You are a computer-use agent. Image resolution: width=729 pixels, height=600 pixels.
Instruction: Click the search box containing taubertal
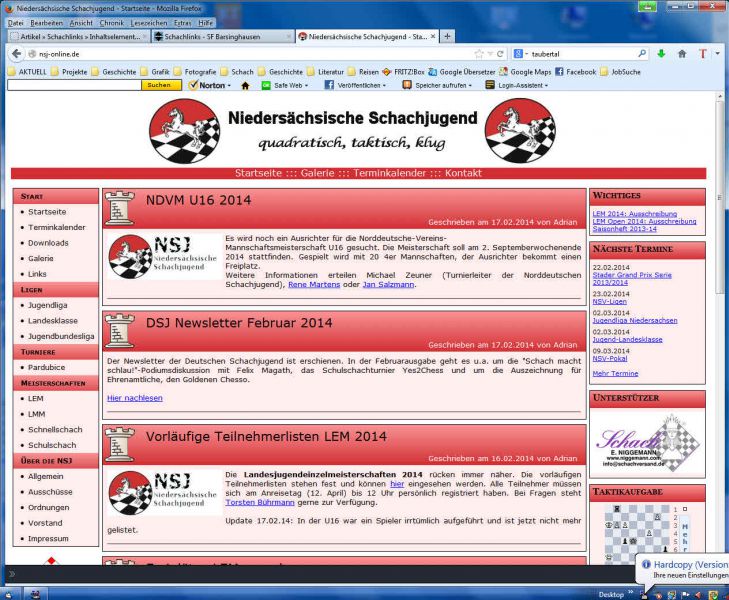point(581,54)
